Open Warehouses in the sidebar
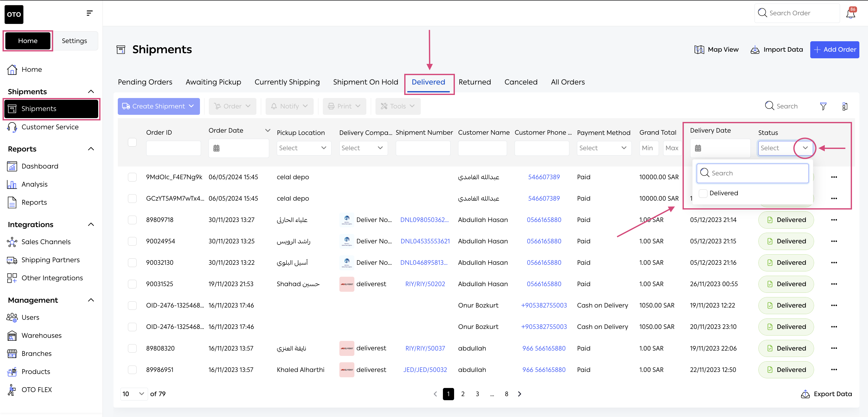Viewport: 868px width, 417px height. [x=41, y=336]
